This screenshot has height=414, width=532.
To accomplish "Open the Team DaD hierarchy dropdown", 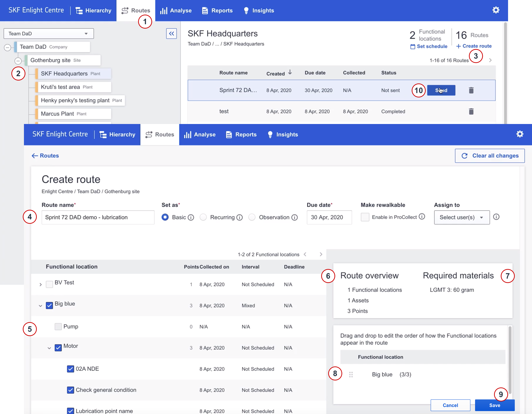I will (x=48, y=34).
